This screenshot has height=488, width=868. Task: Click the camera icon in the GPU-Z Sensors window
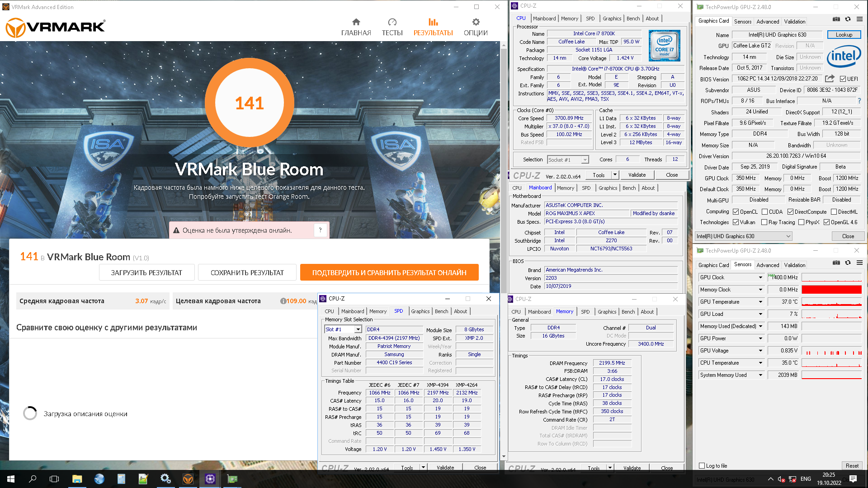coord(836,263)
